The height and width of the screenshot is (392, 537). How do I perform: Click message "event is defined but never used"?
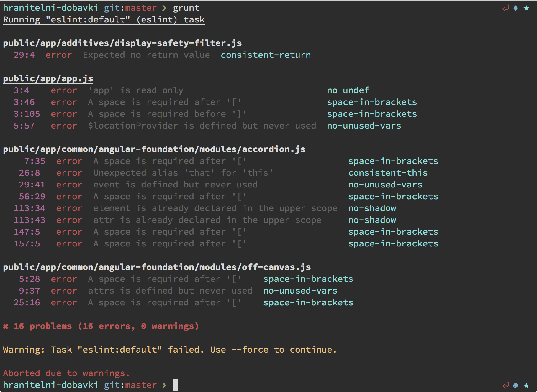click(176, 185)
